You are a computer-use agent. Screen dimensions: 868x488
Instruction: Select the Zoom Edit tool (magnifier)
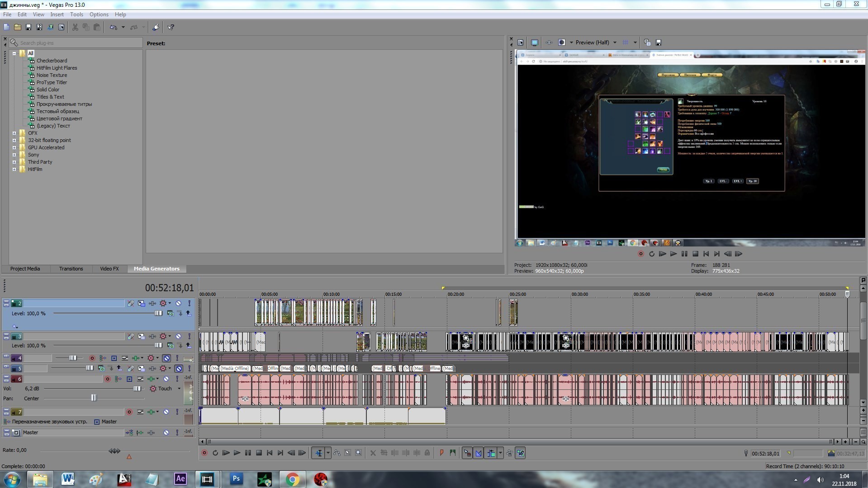point(359,453)
